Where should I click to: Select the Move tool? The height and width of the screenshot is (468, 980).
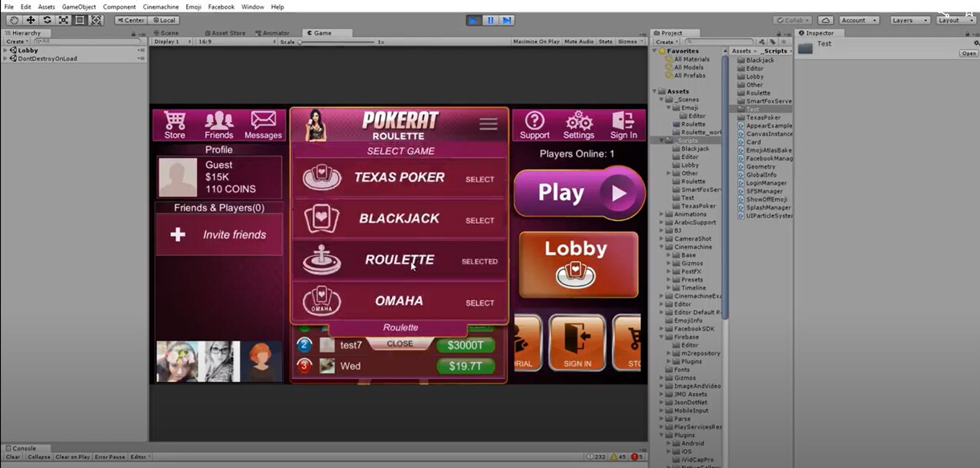click(x=31, y=20)
